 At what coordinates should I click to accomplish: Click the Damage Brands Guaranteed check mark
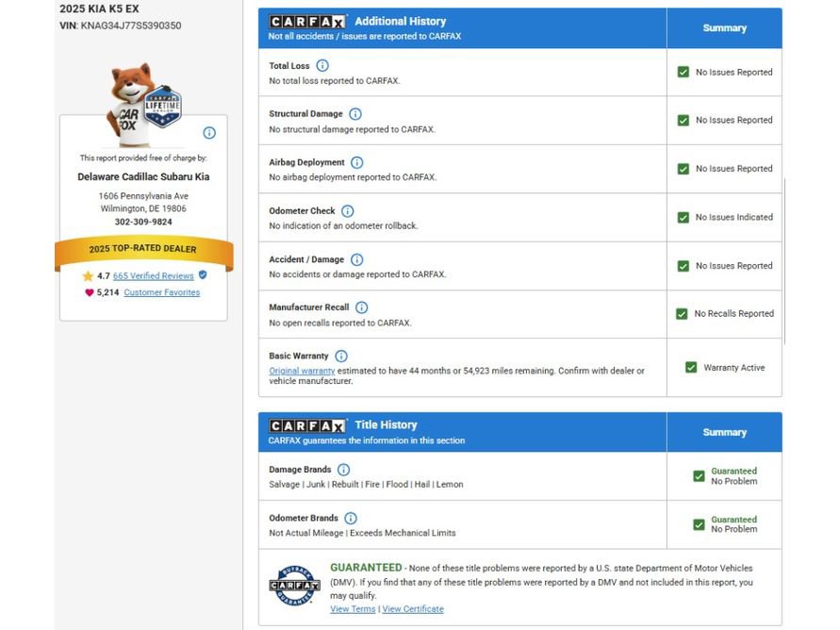pyautogui.click(x=699, y=476)
